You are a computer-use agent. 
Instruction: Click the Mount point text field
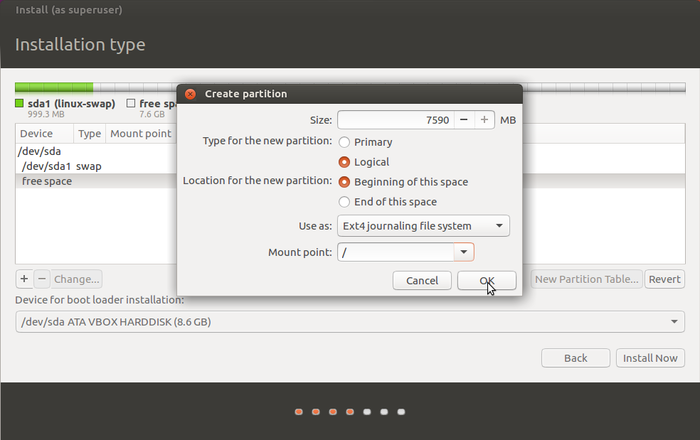396,252
